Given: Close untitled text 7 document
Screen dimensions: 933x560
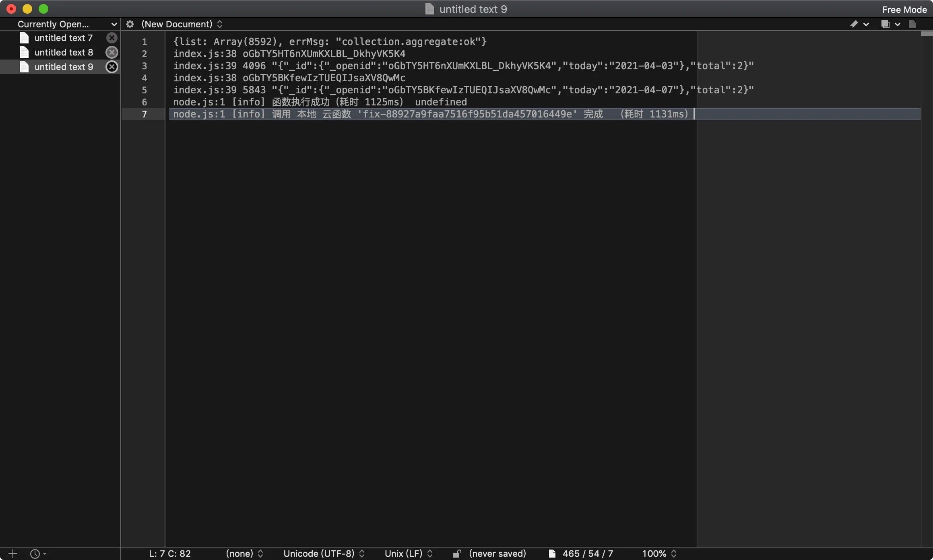Looking at the screenshot, I should (x=111, y=38).
